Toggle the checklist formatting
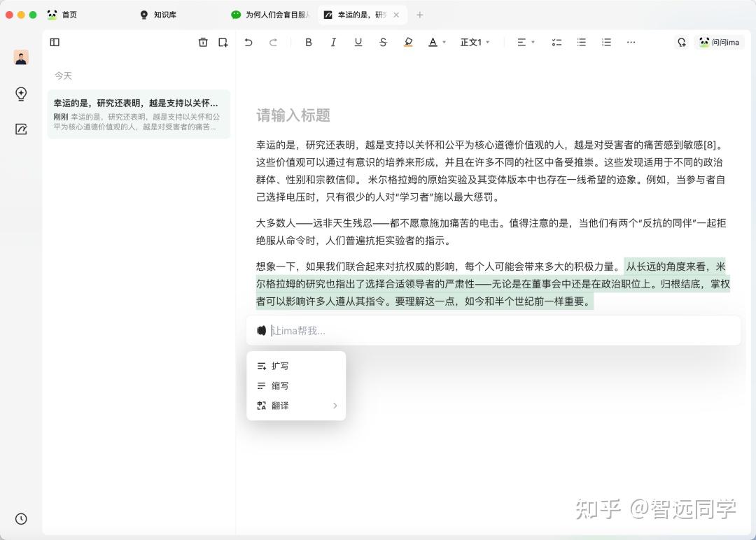The height and width of the screenshot is (540, 756). pyautogui.click(x=556, y=42)
